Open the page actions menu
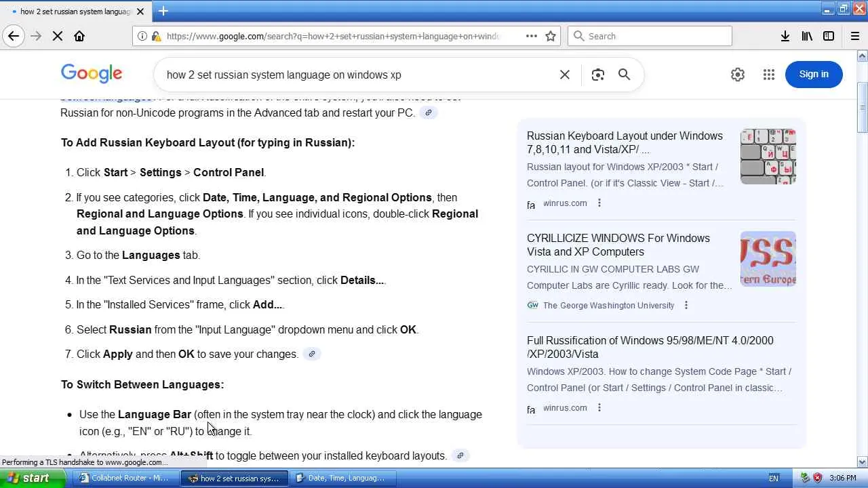The height and width of the screenshot is (488, 868). click(x=532, y=36)
